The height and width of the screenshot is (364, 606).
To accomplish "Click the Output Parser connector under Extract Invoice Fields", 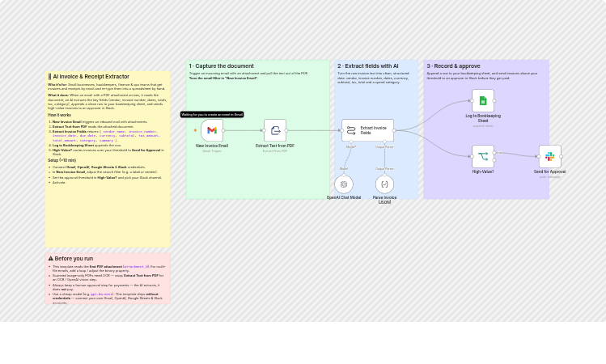I will pos(384,142).
